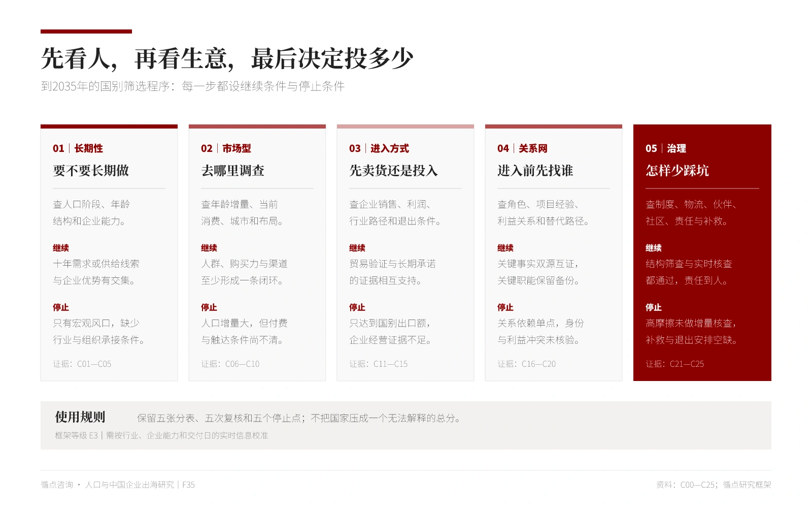Click 继续 label in 进入方式 card
Image resolution: width=812 pixels, height=508 pixels.
[x=357, y=248]
